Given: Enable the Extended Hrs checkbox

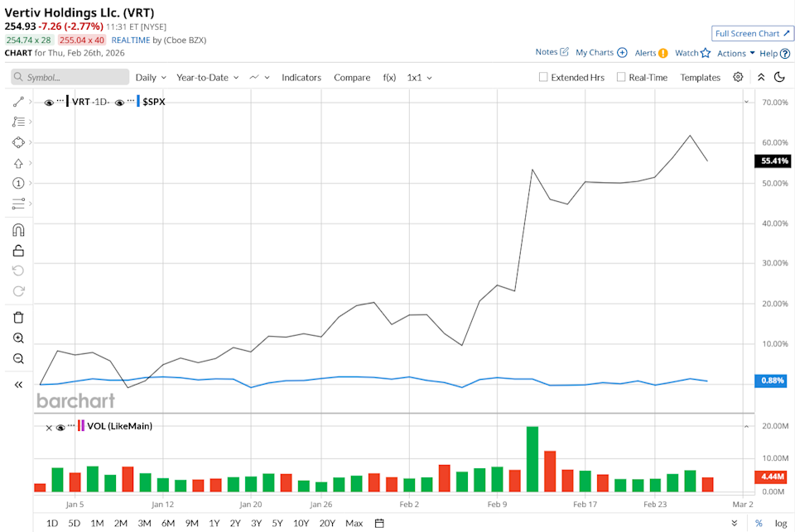Looking at the screenshot, I should click(543, 77).
